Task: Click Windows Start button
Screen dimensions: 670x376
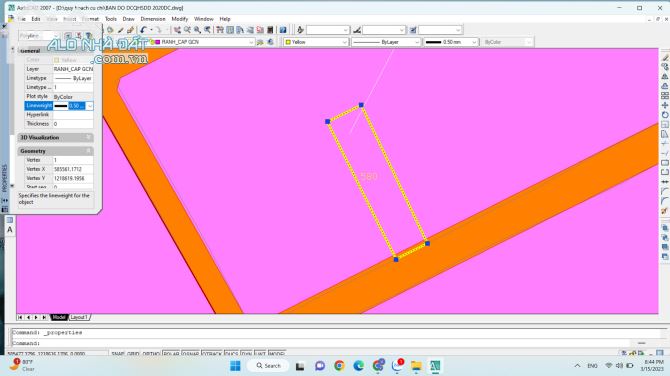Action: click(x=235, y=366)
